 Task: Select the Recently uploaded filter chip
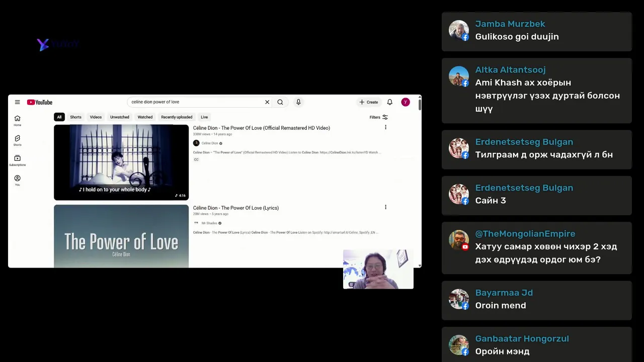(x=177, y=117)
